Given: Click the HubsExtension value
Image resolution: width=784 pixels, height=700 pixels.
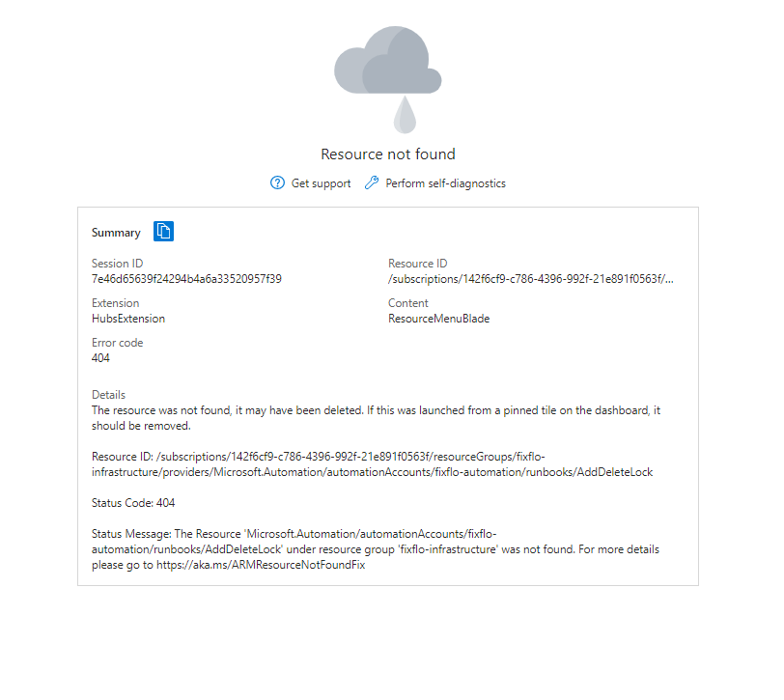Looking at the screenshot, I should pyautogui.click(x=128, y=319).
